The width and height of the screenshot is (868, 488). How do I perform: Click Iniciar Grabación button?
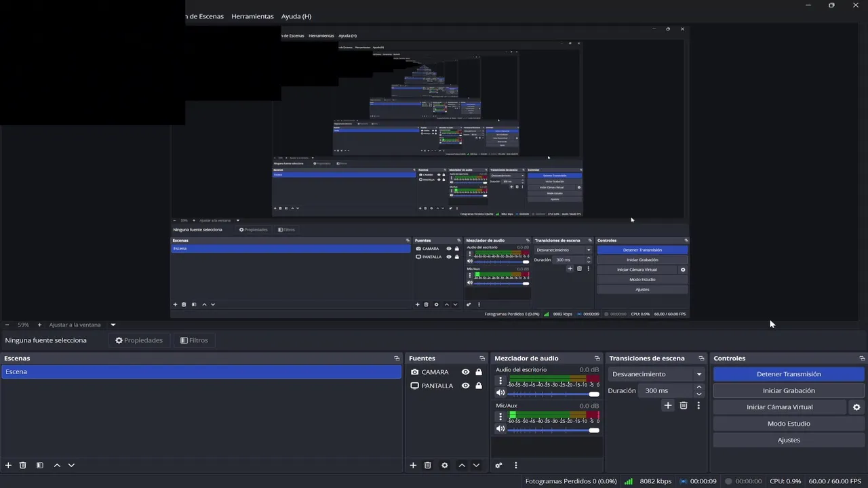point(789,390)
